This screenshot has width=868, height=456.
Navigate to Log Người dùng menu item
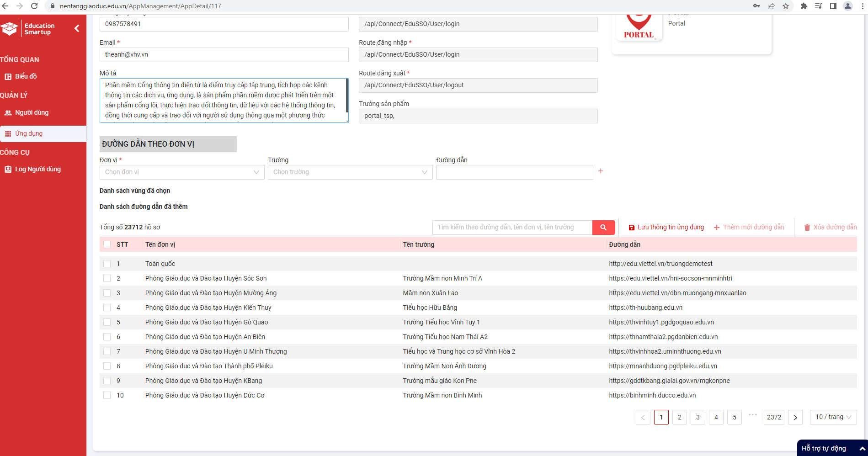(37, 169)
